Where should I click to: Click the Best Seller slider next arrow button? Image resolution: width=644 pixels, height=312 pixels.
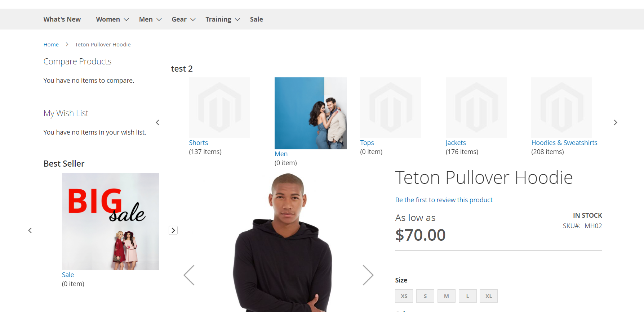click(173, 230)
